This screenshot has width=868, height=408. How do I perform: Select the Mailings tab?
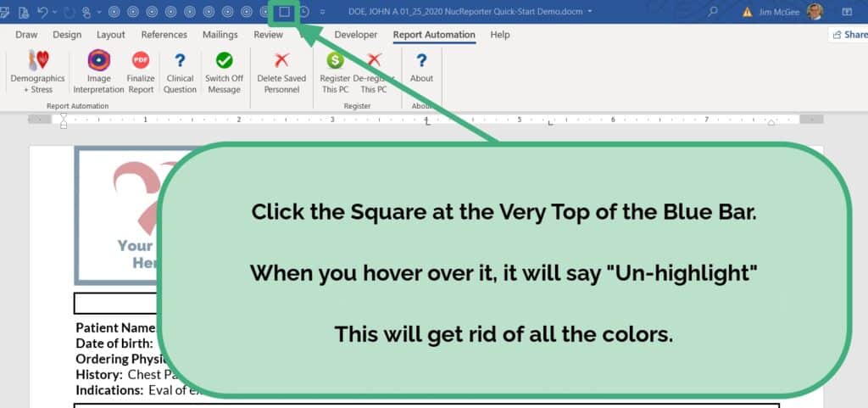coord(220,35)
